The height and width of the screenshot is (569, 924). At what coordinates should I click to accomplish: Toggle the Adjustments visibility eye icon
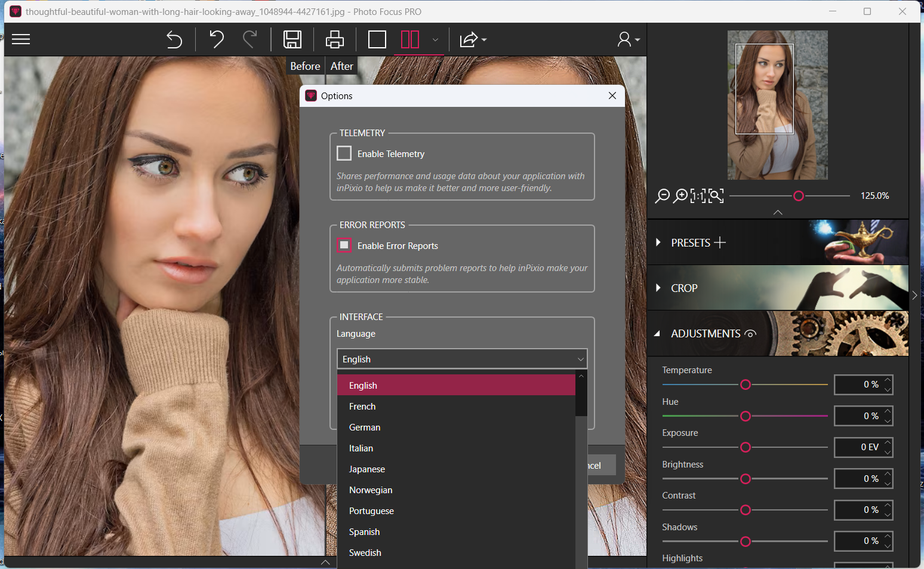click(751, 334)
